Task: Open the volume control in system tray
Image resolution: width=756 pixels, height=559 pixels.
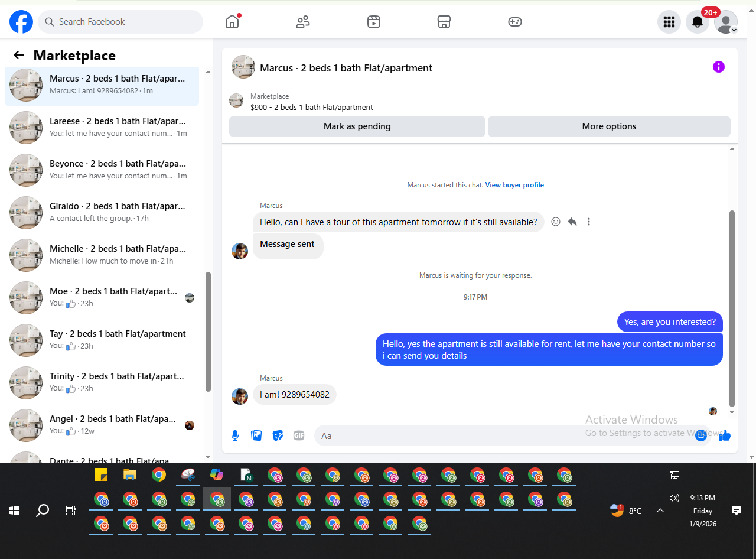Action: 674,498
